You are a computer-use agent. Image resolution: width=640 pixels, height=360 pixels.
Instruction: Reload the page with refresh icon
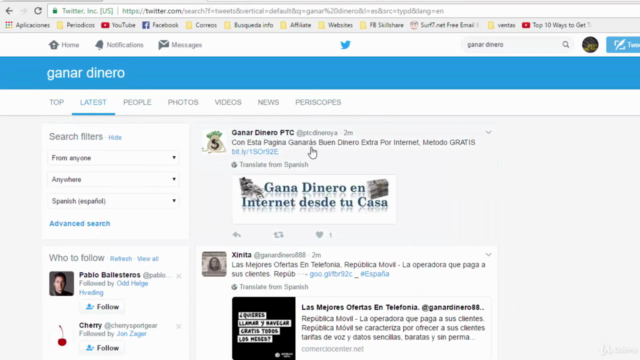coord(38,11)
